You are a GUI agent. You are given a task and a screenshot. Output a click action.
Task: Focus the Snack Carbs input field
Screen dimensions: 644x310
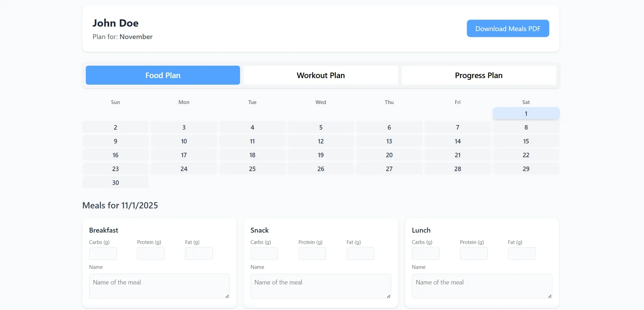click(x=264, y=254)
